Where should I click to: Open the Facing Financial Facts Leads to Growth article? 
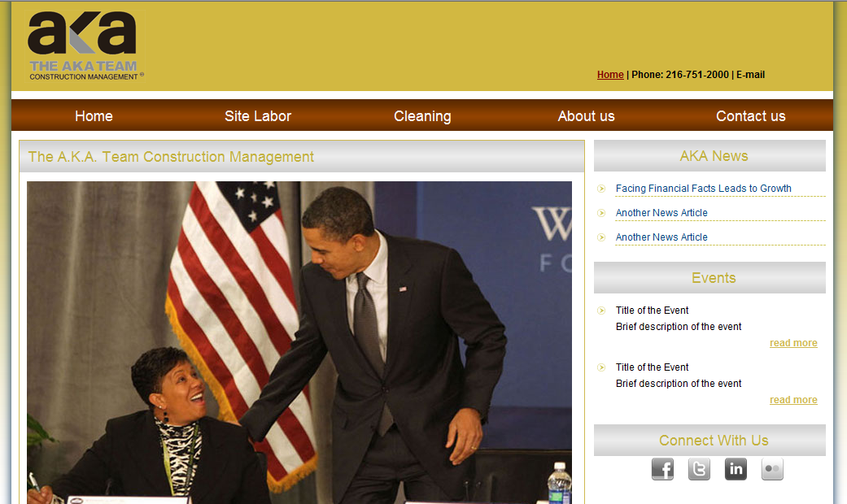[703, 188]
